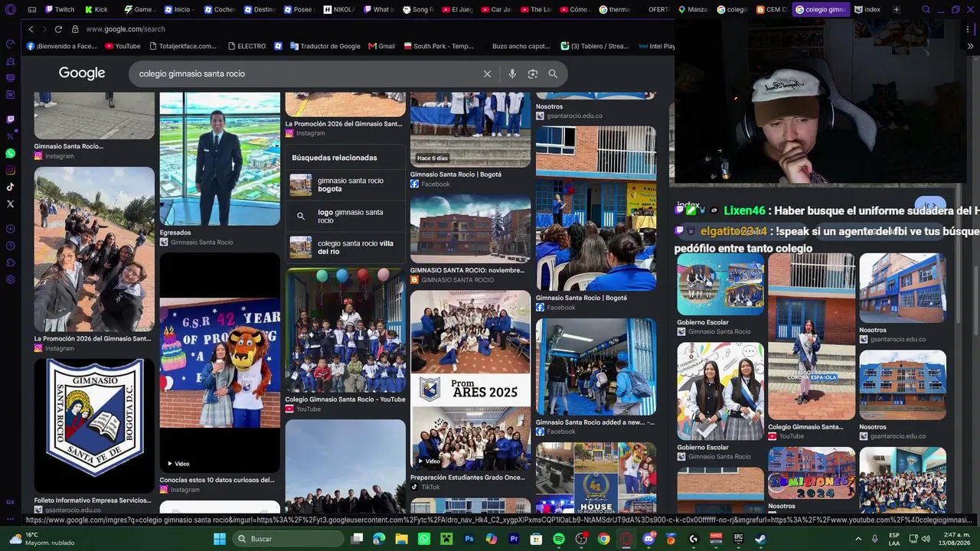Open the YouTube bookmark
The width and height of the screenshot is (980, 551).
pos(122,46)
